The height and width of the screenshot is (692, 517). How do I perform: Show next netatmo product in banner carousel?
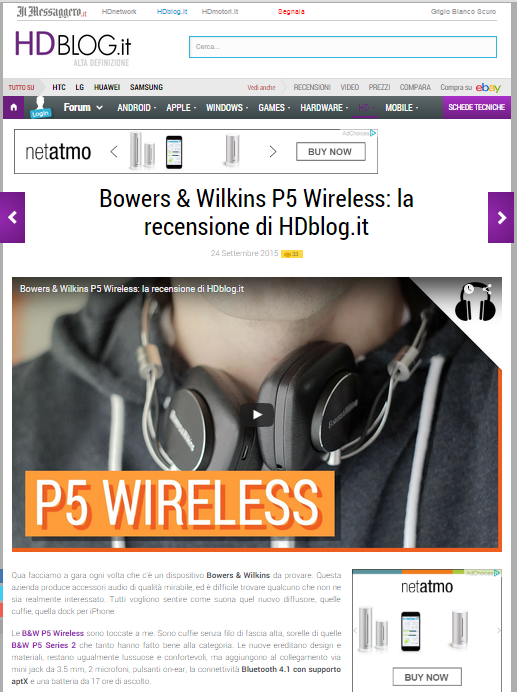tap(273, 152)
